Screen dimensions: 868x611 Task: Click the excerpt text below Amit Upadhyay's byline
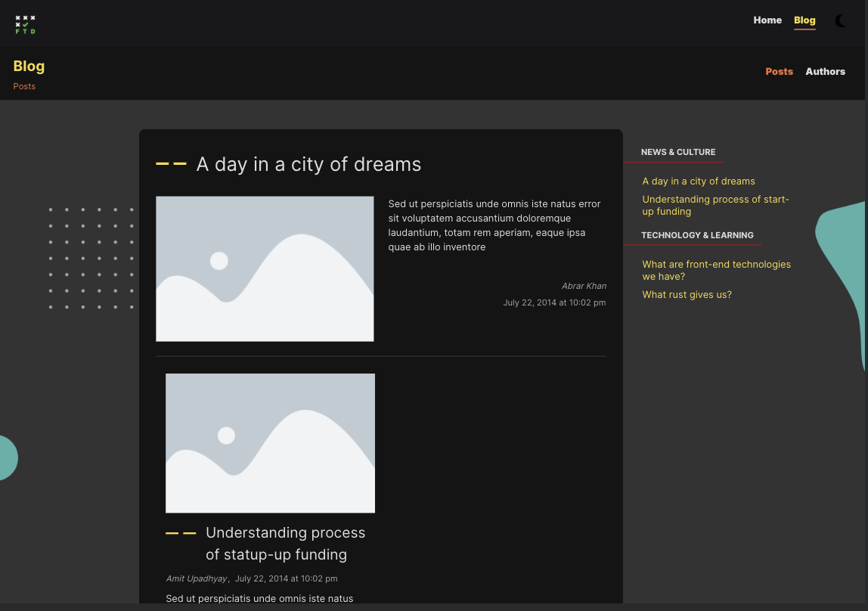coord(259,598)
